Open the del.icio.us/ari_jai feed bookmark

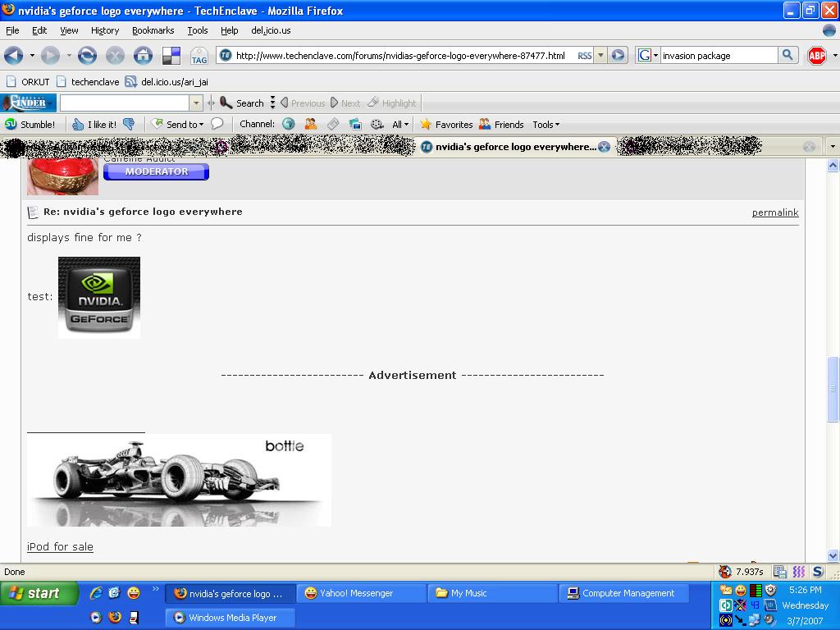[x=167, y=81]
